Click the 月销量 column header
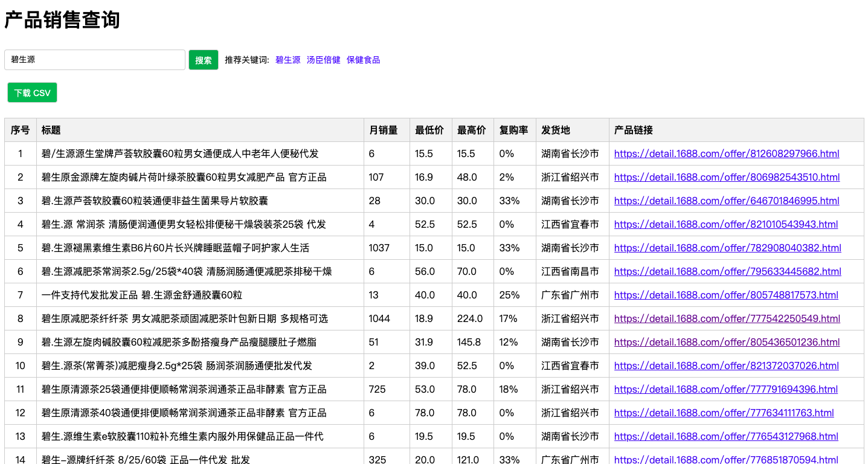This screenshot has height=464, width=868. pos(387,130)
